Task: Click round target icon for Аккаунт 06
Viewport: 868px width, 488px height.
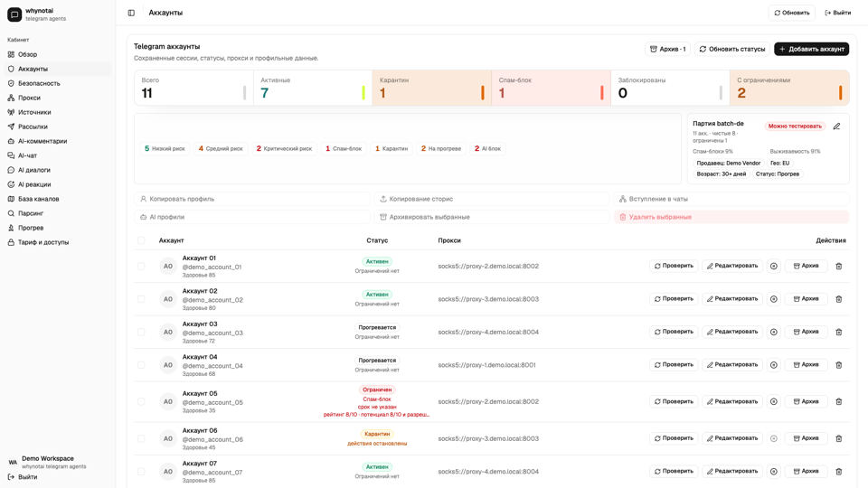Action: coord(774,438)
